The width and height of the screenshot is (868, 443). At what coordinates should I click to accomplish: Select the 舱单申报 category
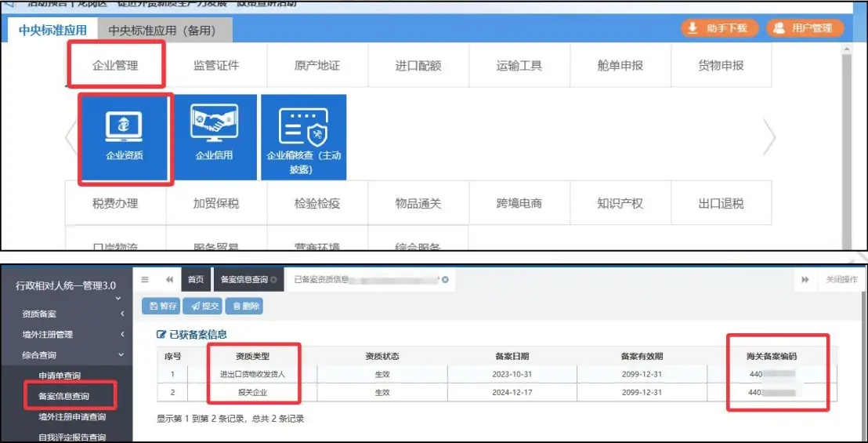point(620,66)
